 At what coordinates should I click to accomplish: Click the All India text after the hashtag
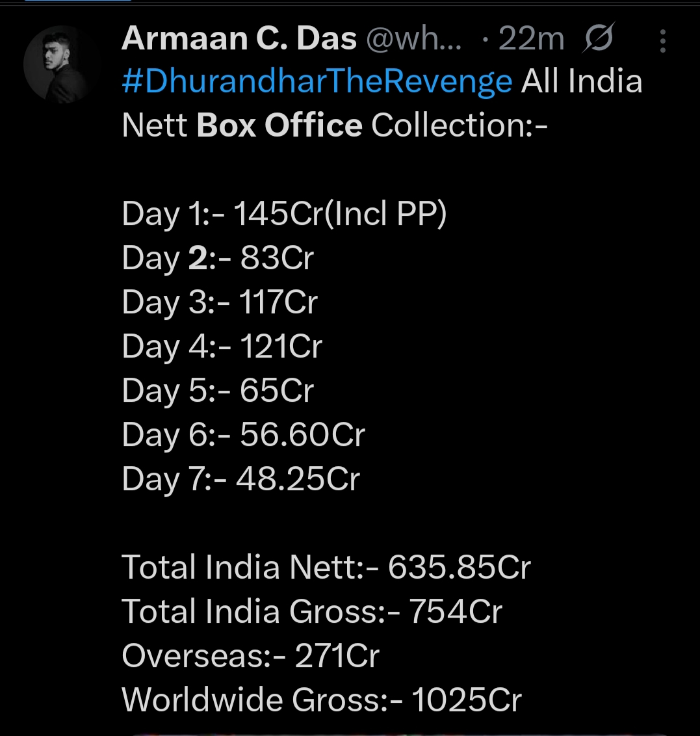pos(582,82)
